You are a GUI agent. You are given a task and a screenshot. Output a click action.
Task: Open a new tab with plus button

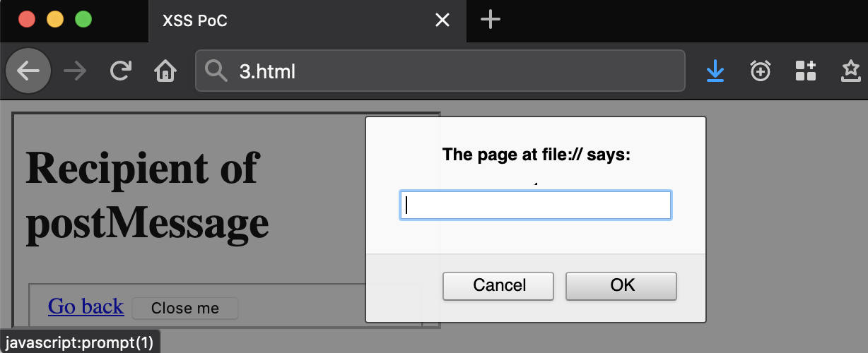pos(490,20)
